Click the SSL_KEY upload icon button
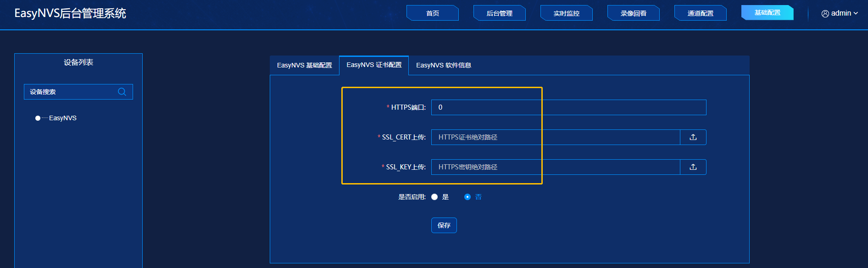The width and height of the screenshot is (868, 268). click(693, 167)
